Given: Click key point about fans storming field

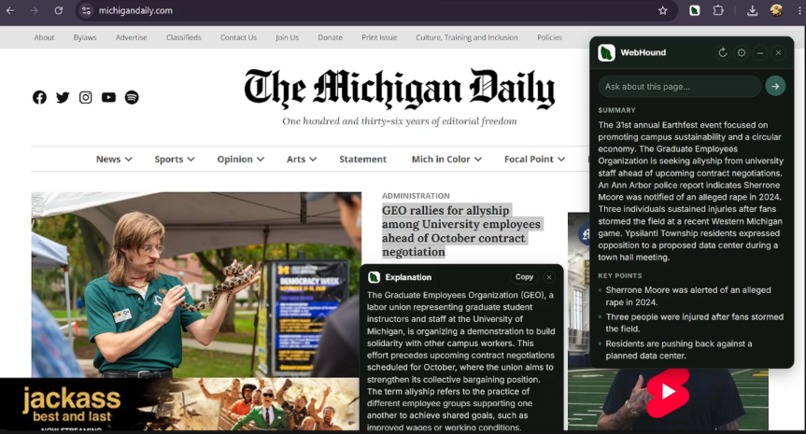Looking at the screenshot, I should pos(694,323).
